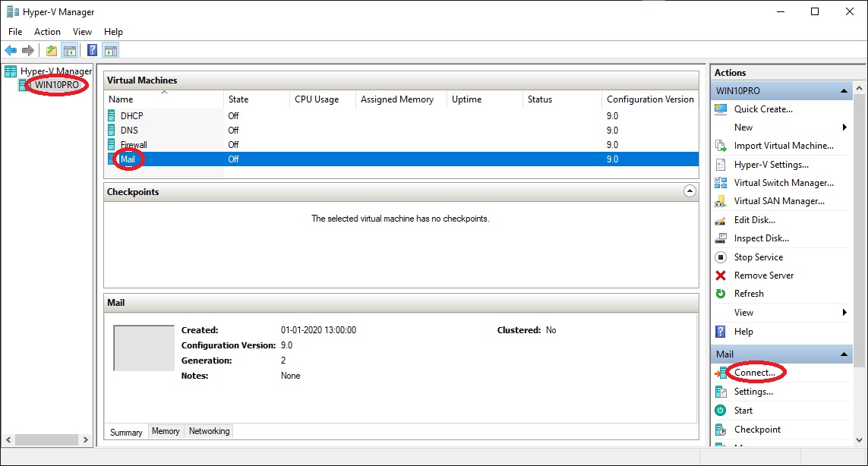Open the File menu
Screen dimensions: 868x466
[15, 32]
